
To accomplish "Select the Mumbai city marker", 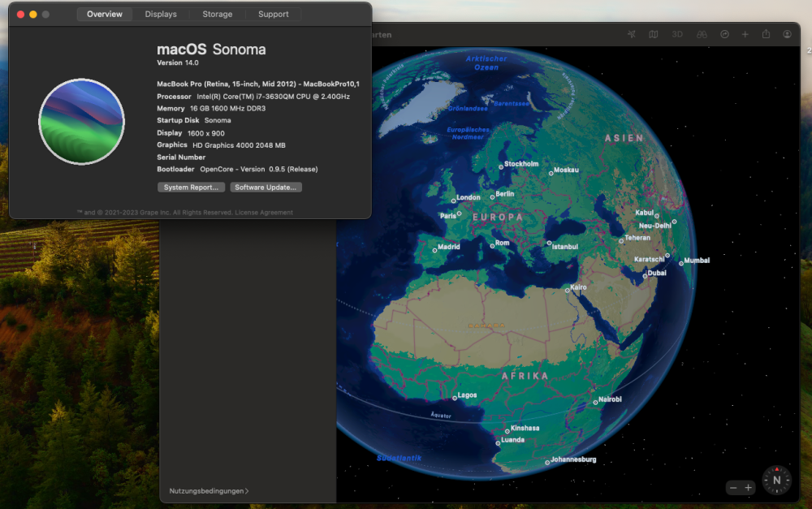I will point(681,264).
